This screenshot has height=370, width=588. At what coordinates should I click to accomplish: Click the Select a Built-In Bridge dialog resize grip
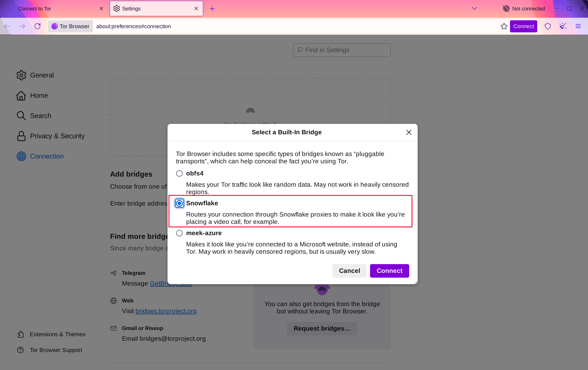pos(416,282)
